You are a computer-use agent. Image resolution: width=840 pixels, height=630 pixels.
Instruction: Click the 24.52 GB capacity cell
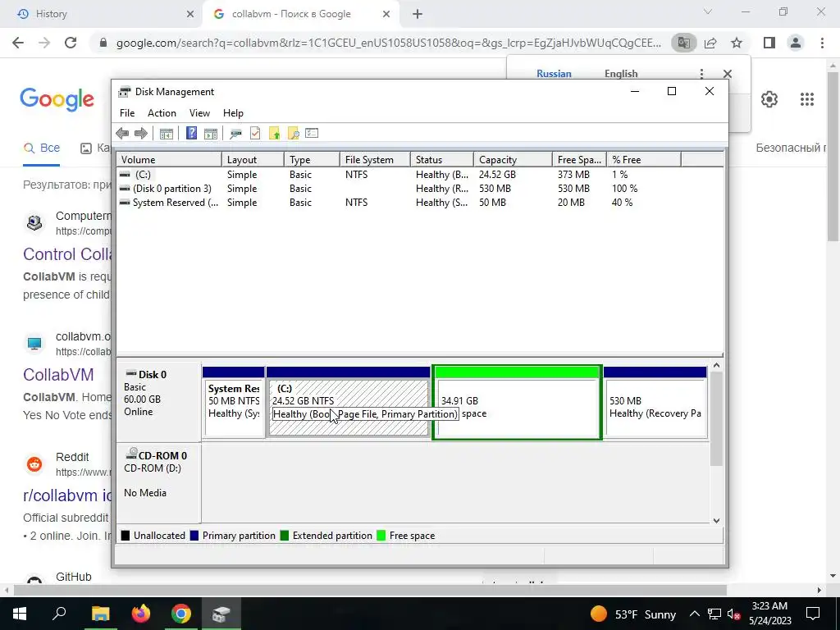[x=497, y=175]
